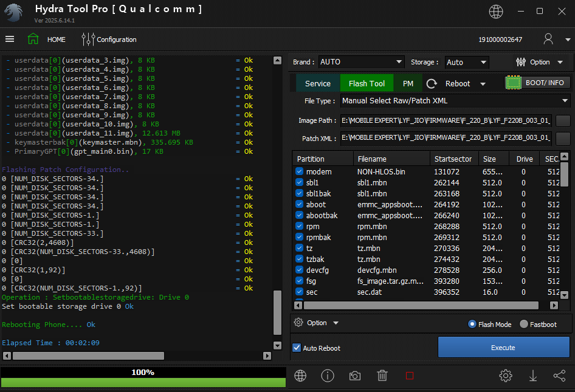Click the Reboot button label
Image resolution: width=575 pixels, height=392 pixels.
tap(458, 84)
